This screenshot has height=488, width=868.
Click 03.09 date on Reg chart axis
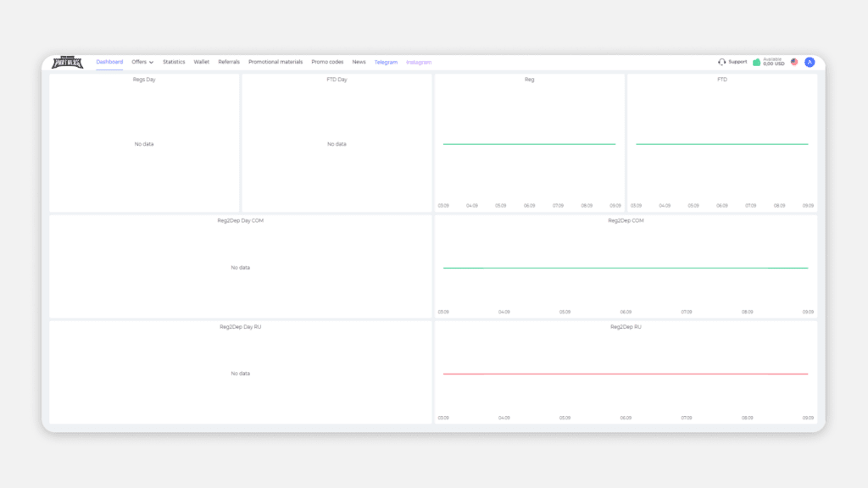point(443,206)
